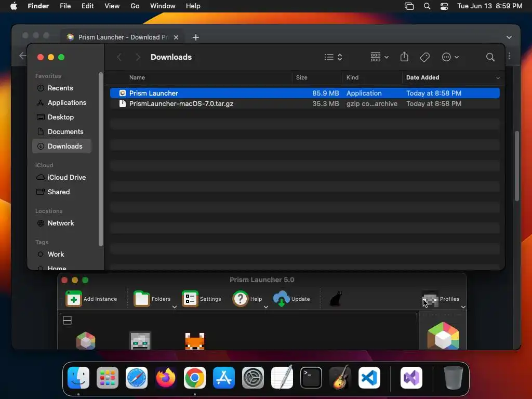Open Terminal from the Dock
Viewport: 532px width, 399px height.
pos(311,378)
